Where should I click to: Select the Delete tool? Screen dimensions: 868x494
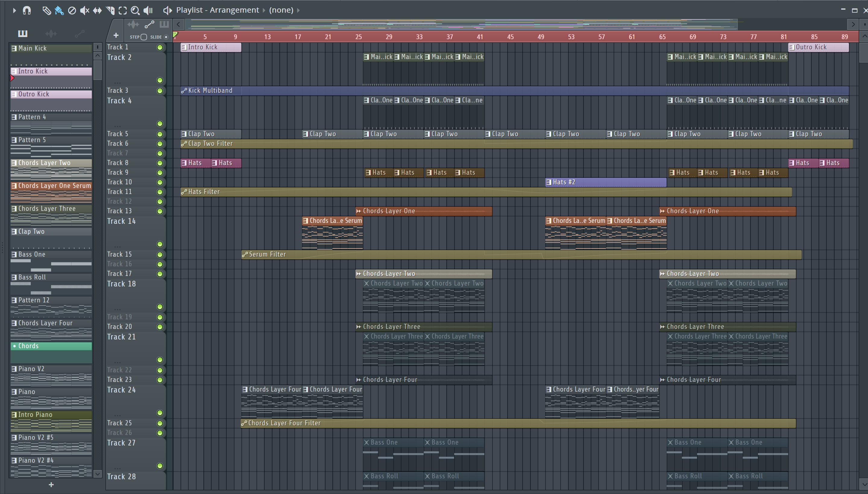coord(72,10)
